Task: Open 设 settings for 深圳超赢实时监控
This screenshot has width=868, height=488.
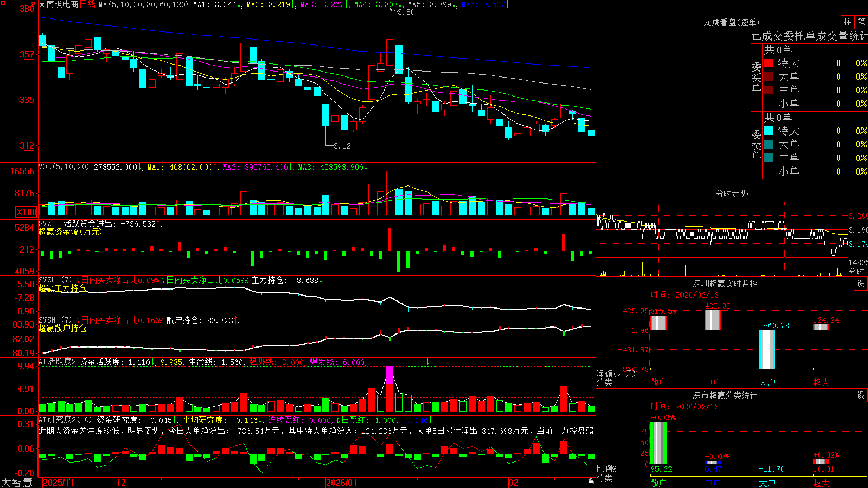Action: pyautogui.click(x=861, y=284)
